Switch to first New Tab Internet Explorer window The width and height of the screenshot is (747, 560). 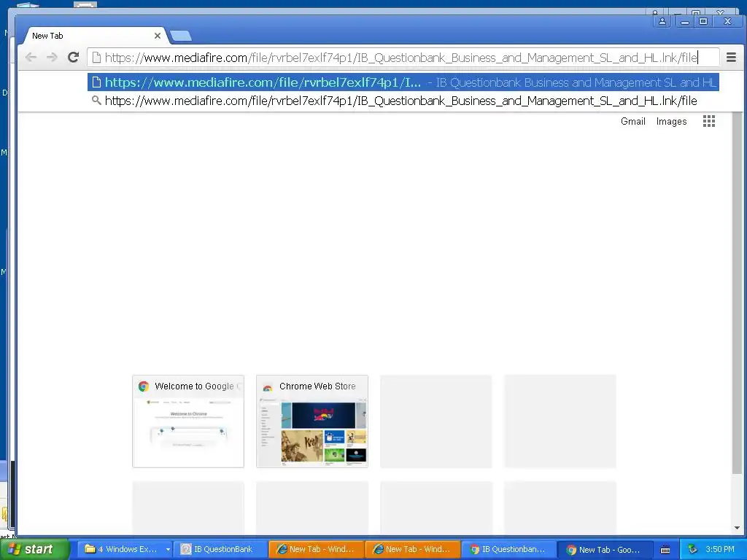[x=317, y=549]
